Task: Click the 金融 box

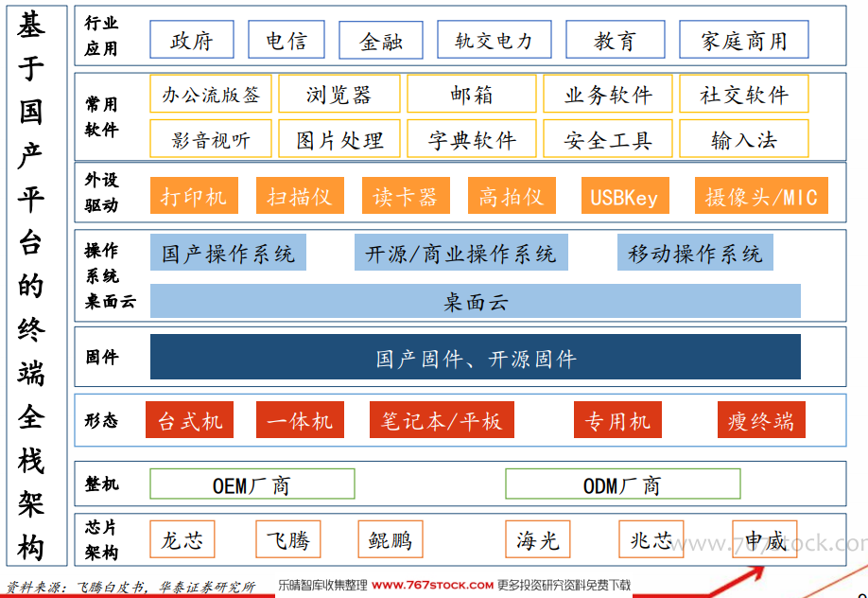Action: (x=381, y=40)
